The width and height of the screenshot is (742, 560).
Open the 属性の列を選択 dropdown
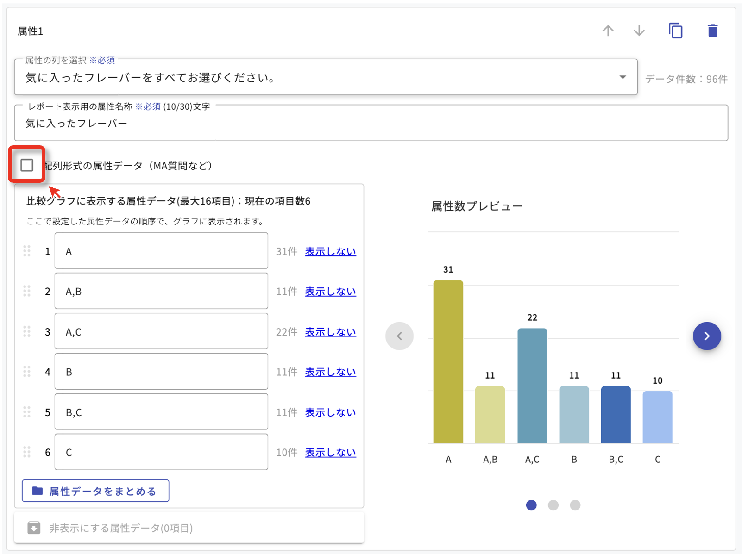pos(326,77)
